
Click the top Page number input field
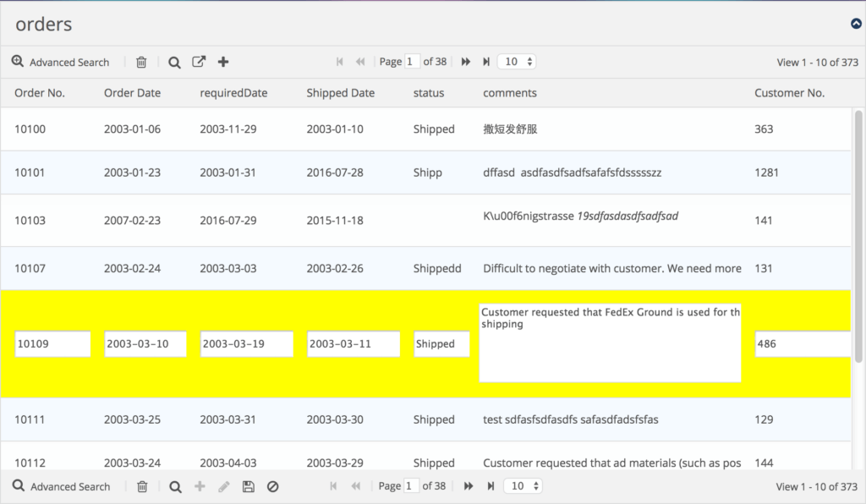tap(413, 62)
